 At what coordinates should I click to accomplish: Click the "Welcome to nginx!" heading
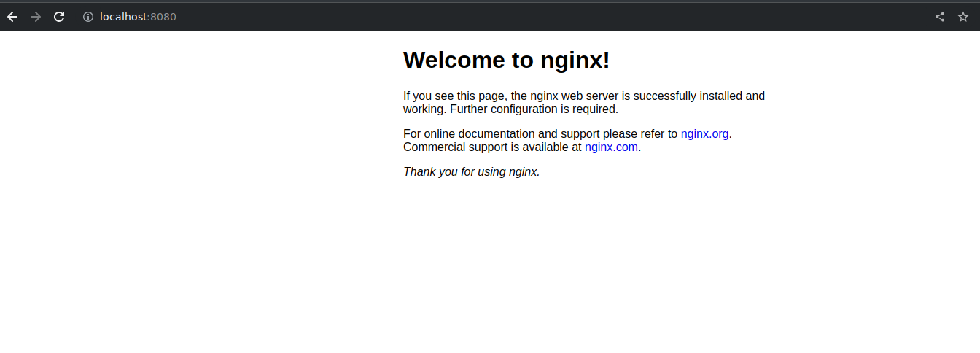[506, 60]
